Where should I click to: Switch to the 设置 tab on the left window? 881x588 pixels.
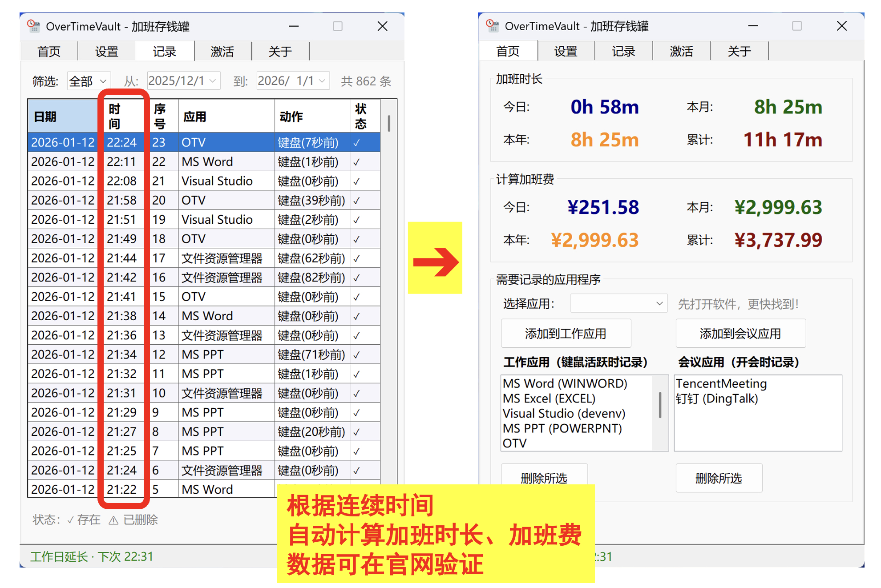[106, 51]
